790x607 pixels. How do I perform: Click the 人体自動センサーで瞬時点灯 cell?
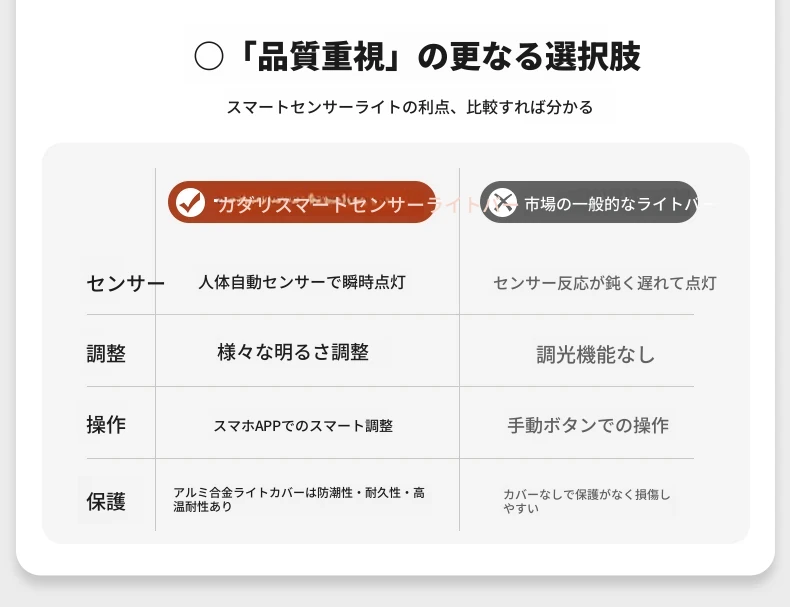[302, 282]
